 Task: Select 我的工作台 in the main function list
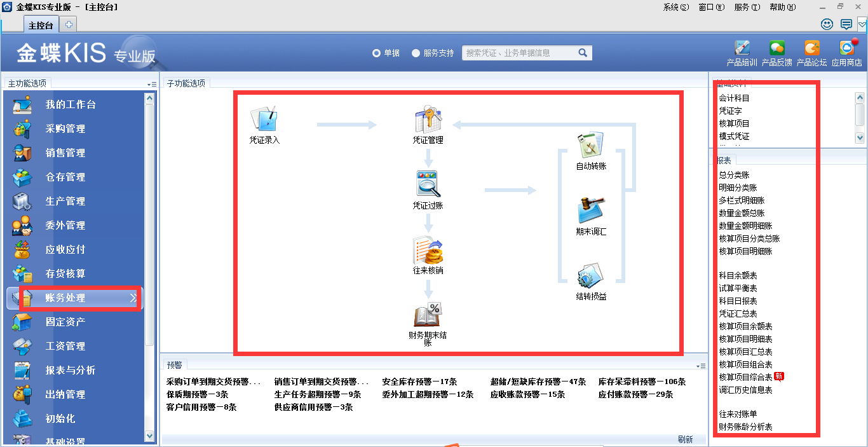click(x=71, y=104)
